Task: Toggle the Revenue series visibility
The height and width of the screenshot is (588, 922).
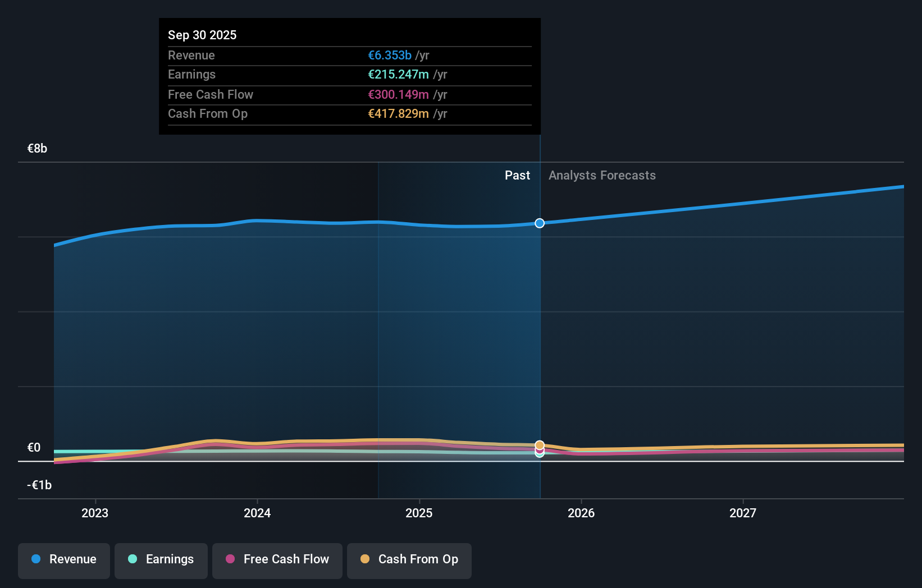Action: [x=63, y=559]
